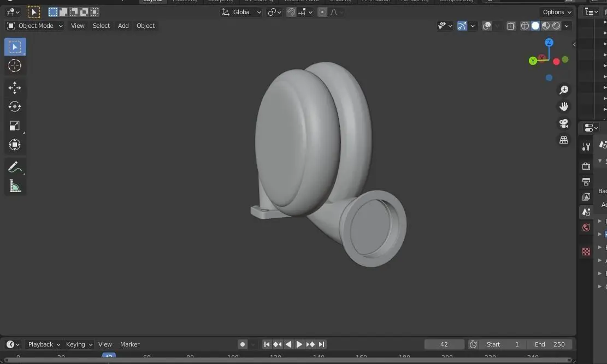Open the World properties tab
This screenshot has width=607, height=364.
586,228
